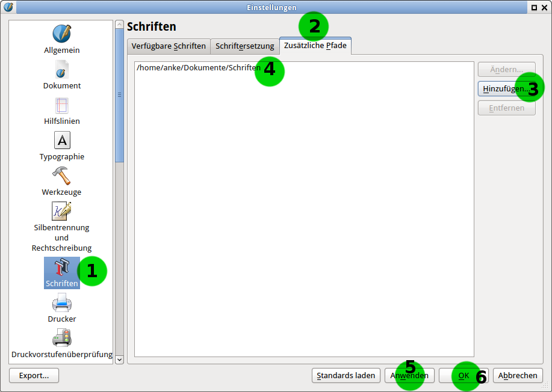This screenshot has height=392, width=552.
Task: Click the Schriften category icon
Action: pos(61,268)
